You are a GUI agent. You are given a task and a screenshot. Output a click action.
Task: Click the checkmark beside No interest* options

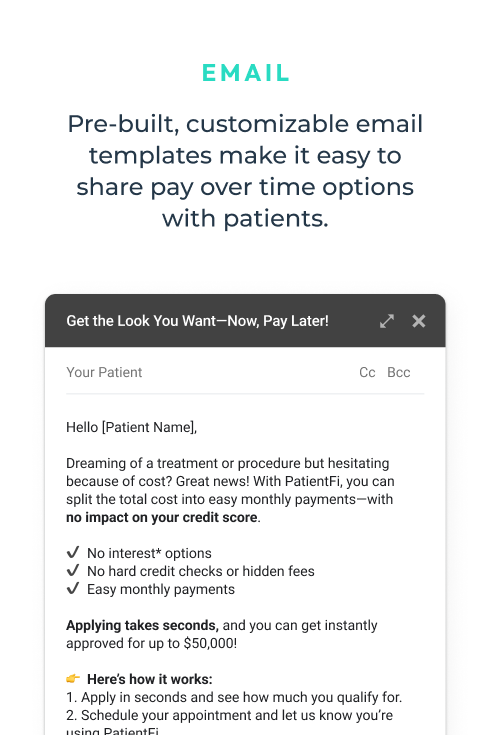[73, 553]
